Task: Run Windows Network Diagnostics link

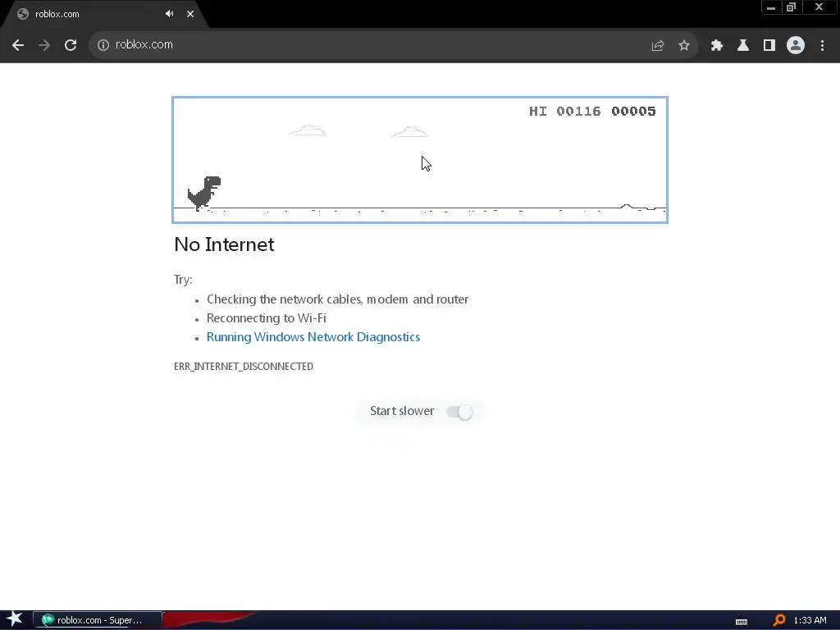Action: [x=313, y=337]
